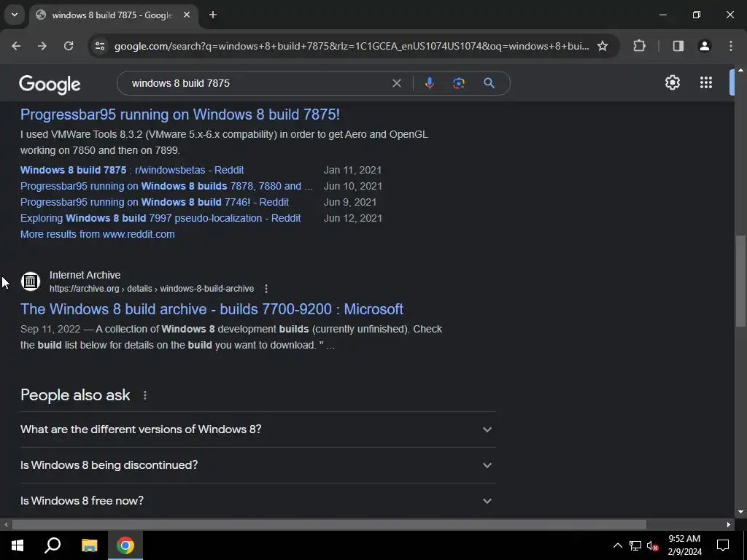Click the 'Jun 12, 2021' date text

352,218
